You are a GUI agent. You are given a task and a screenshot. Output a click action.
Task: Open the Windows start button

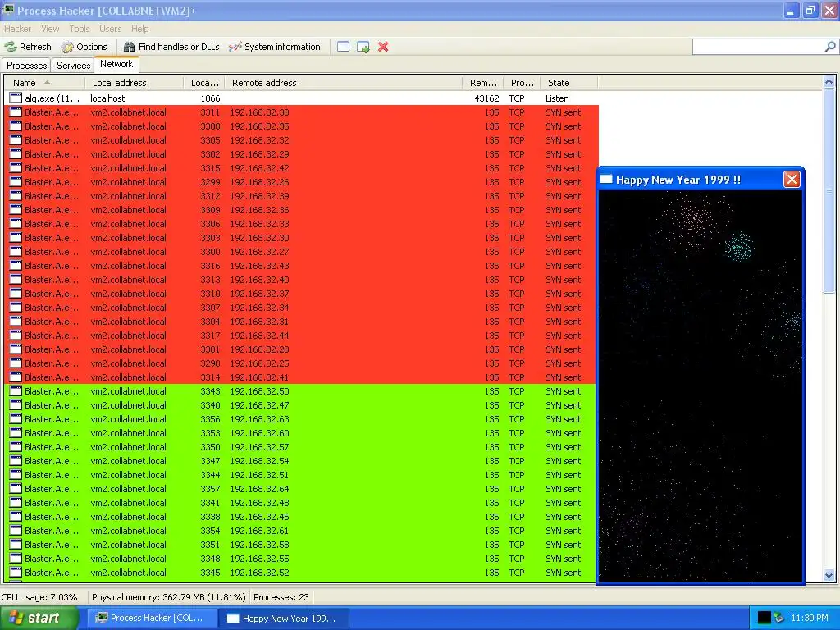(39, 618)
